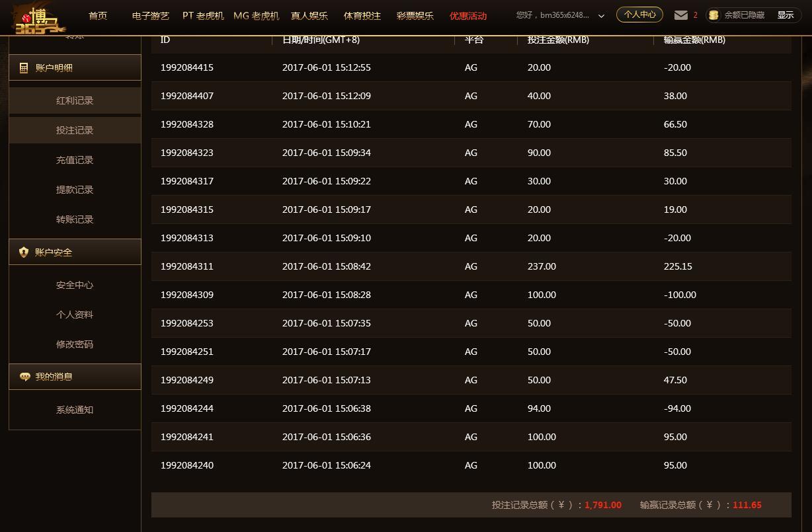Click bet amount 94.00
This screenshot has height=532, width=812.
539,408
